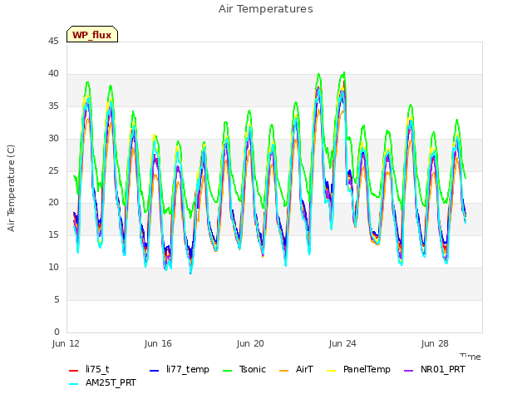Viewport: 532px width, 399px height.
Task: Click orange AirT legend color marker
Action: pos(284,371)
